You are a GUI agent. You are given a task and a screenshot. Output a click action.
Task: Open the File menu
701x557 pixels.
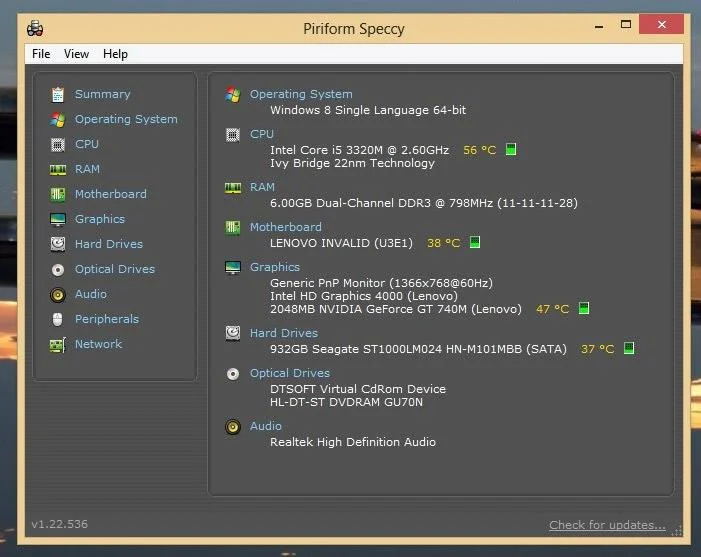click(41, 54)
